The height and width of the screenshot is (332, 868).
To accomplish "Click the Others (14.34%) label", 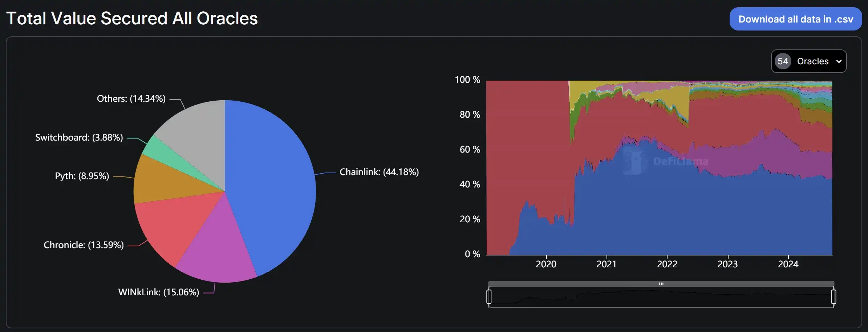I will (131, 98).
